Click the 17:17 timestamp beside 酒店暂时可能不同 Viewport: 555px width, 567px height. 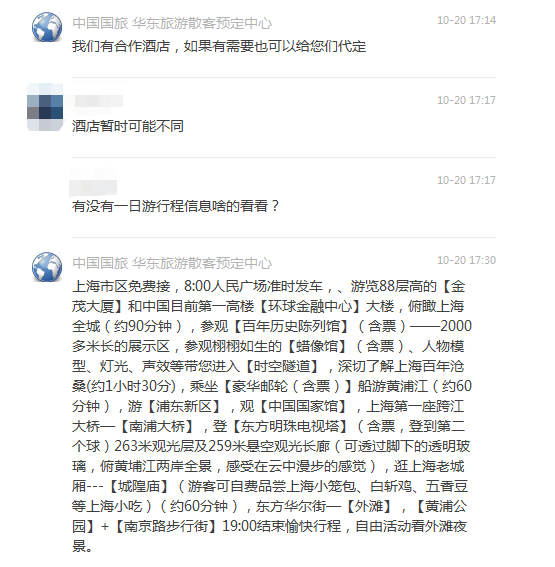(466, 100)
